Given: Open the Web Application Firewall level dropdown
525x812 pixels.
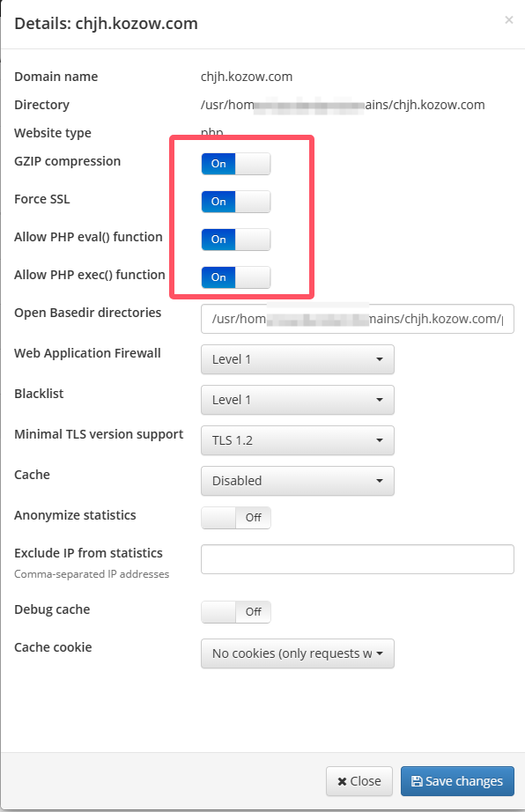Looking at the screenshot, I should (297, 359).
